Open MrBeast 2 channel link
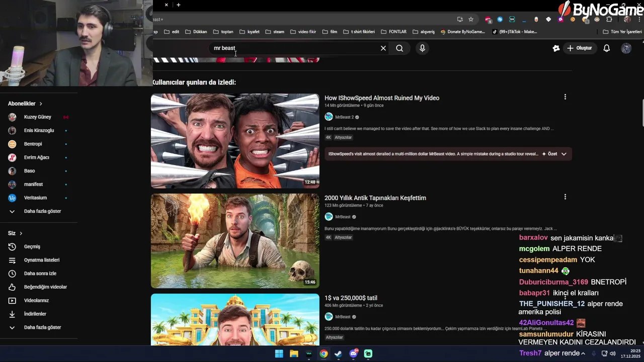Image resolution: width=644 pixels, height=362 pixels. 345,117
